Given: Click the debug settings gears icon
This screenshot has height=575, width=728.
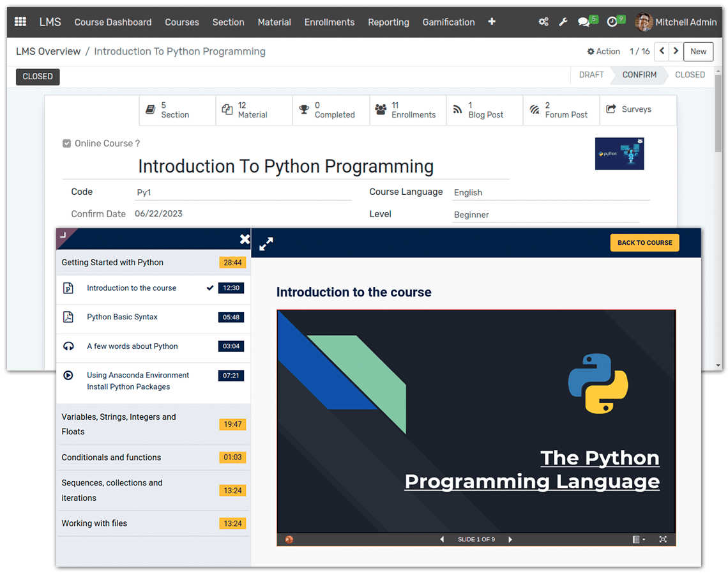Looking at the screenshot, I should point(543,22).
